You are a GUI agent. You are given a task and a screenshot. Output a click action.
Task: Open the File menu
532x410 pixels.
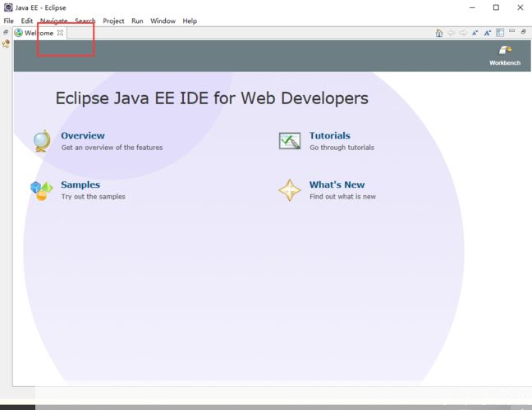pyautogui.click(x=8, y=21)
